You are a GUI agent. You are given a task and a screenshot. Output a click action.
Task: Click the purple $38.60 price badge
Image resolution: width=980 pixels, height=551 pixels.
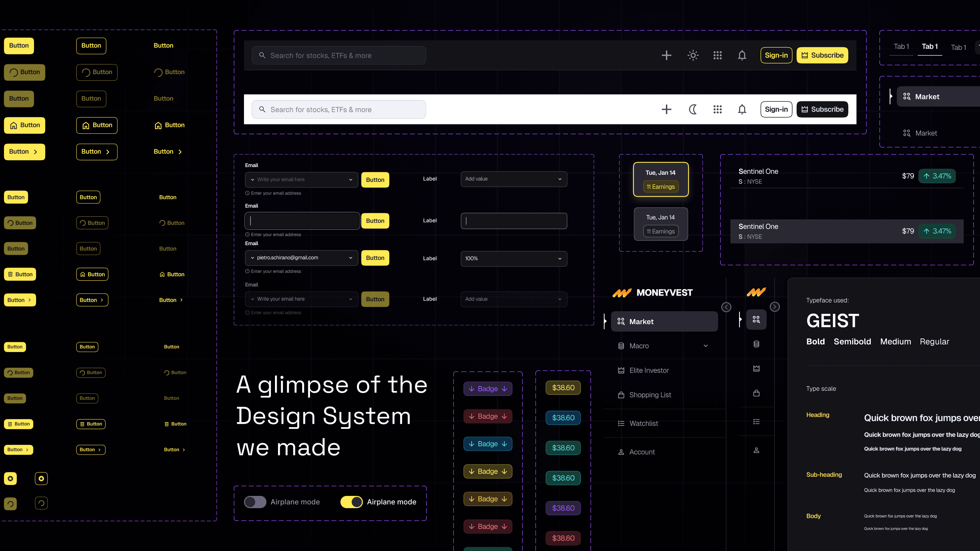[x=563, y=508]
